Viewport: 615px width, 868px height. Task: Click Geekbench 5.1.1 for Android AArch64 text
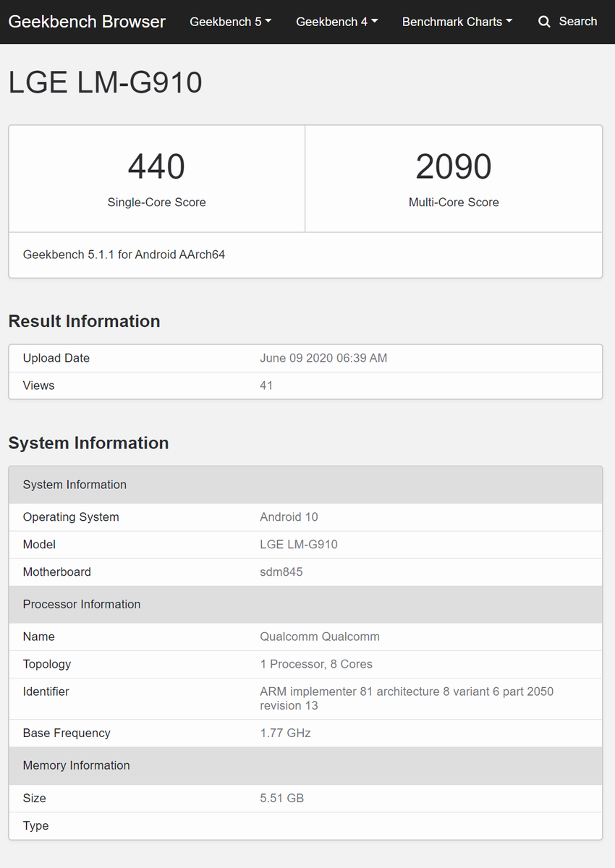[124, 255]
